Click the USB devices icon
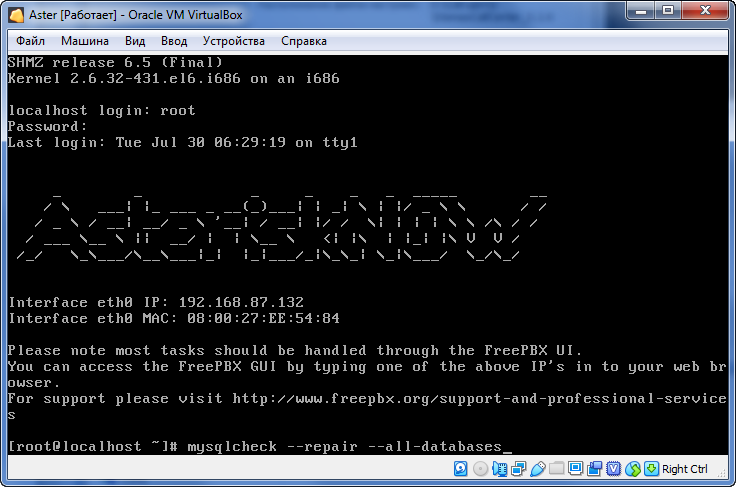736x487 pixels. (x=537, y=469)
